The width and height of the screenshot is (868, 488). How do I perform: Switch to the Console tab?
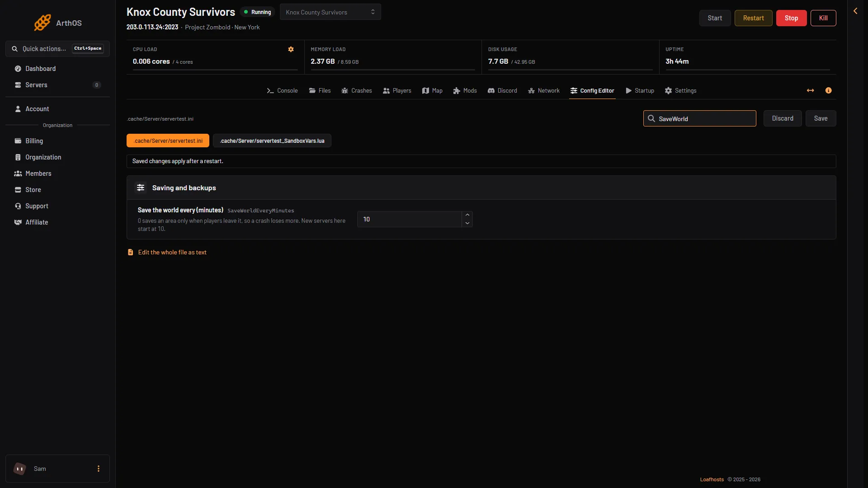(x=282, y=91)
